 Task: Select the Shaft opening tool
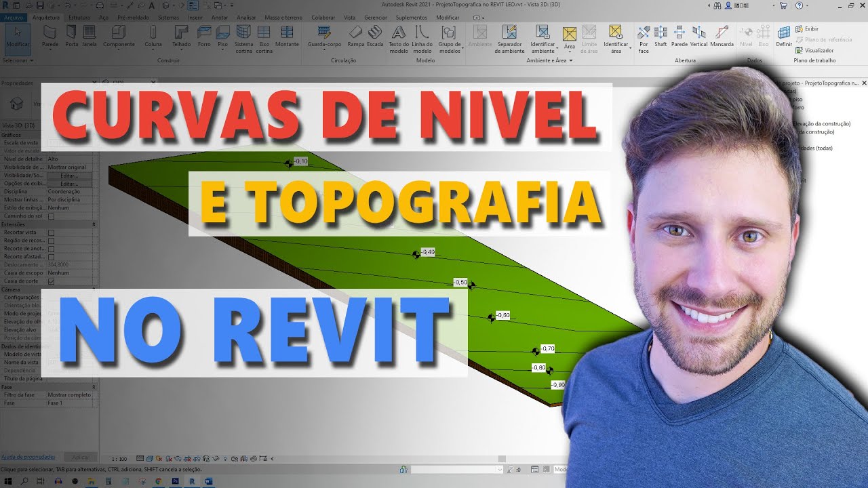pyautogui.click(x=660, y=37)
